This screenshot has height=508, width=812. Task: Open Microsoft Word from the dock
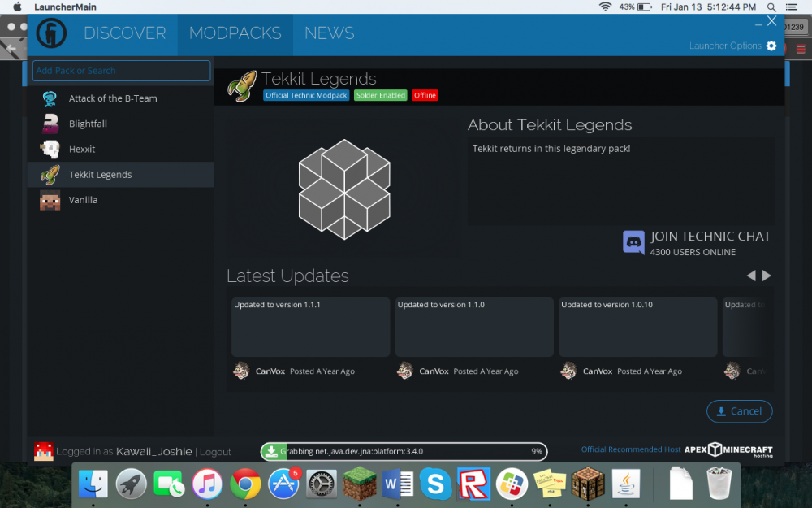[397, 484]
